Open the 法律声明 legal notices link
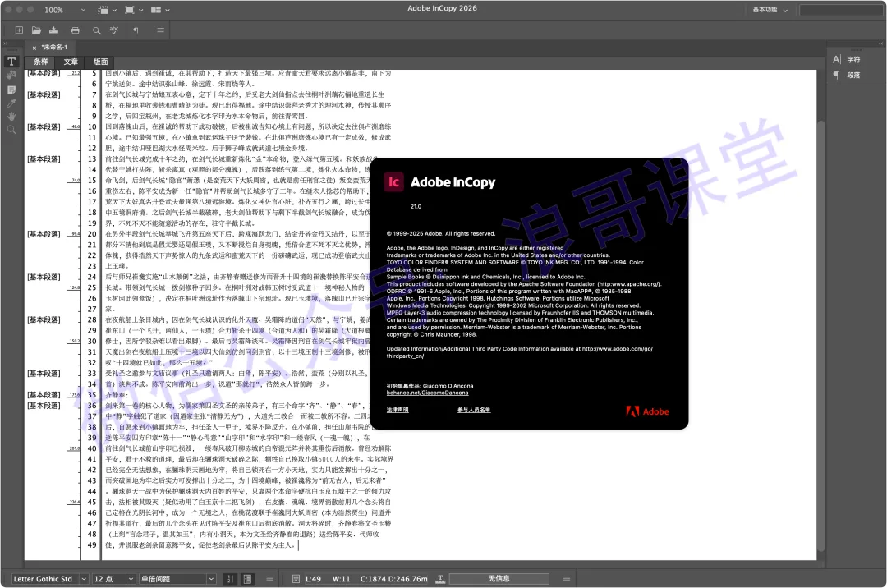This screenshot has width=887, height=588. (398, 410)
